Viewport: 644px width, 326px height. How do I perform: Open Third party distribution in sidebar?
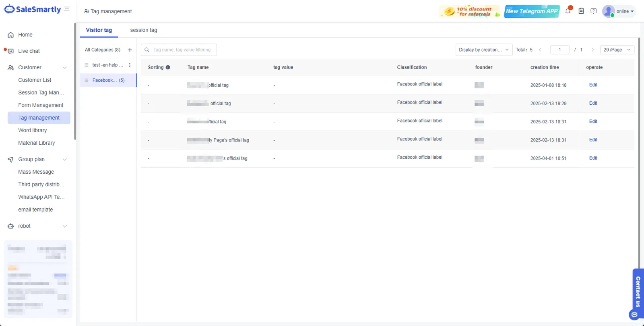[x=41, y=184]
